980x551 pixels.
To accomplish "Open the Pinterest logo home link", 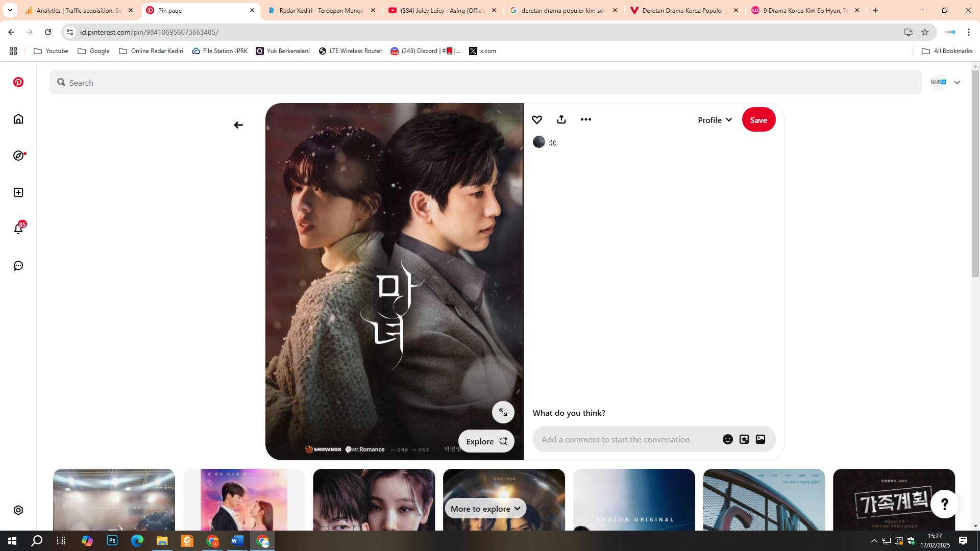I will tap(18, 82).
